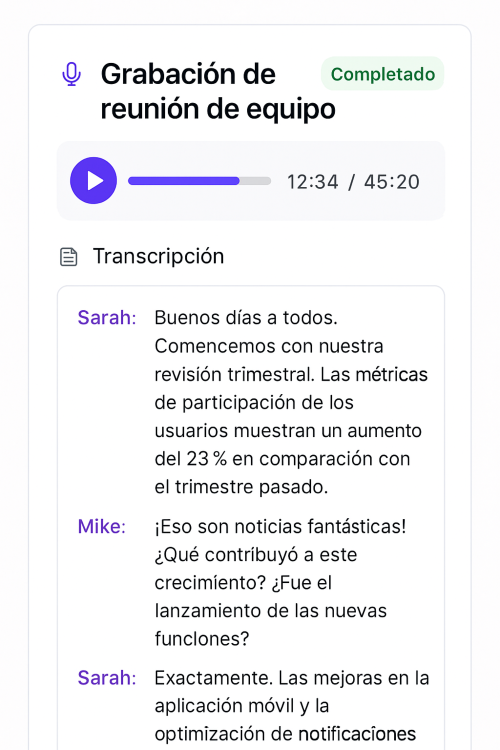This screenshot has height=750, width=500.
Task: Play the team meeting recording
Action: [93, 181]
